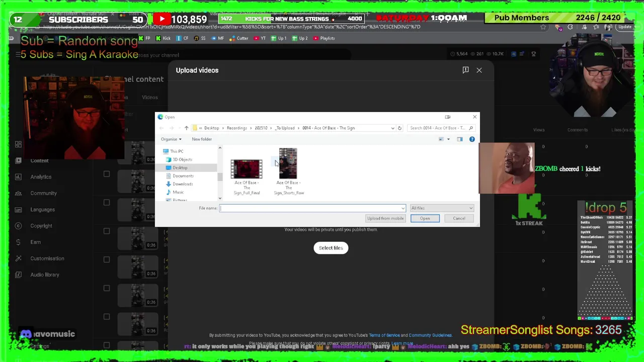
Task: Open the Terms of Service link
Action: (384, 335)
